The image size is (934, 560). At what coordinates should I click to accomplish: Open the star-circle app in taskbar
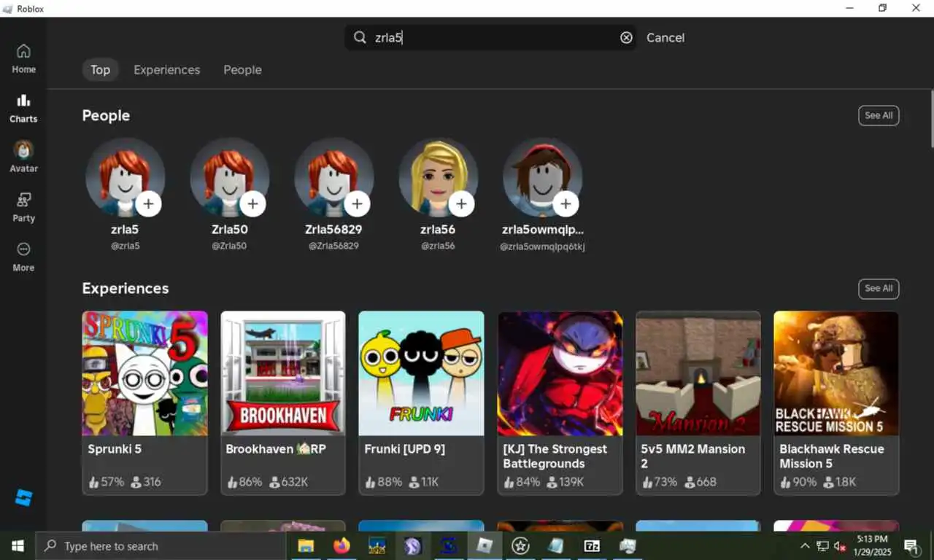click(x=520, y=545)
